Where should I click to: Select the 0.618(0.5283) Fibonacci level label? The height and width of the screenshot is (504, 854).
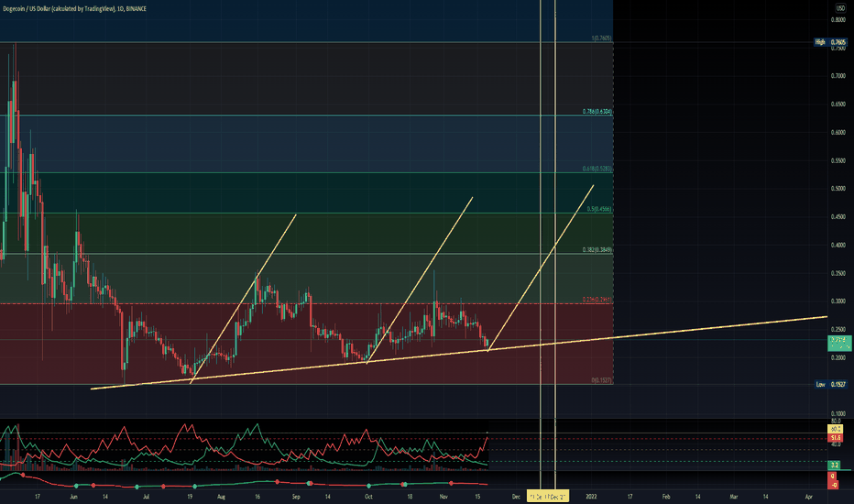point(597,169)
